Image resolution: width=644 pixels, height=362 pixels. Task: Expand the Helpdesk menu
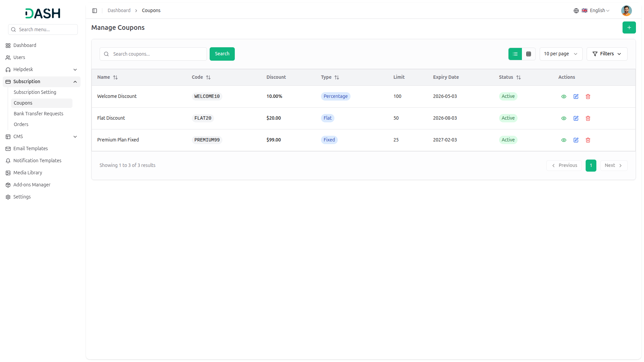pos(42,70)
